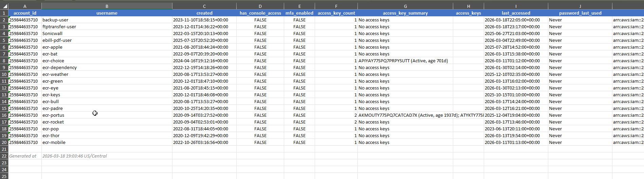
Task: Select the ecr-choice cell
Action: point(107,61)
